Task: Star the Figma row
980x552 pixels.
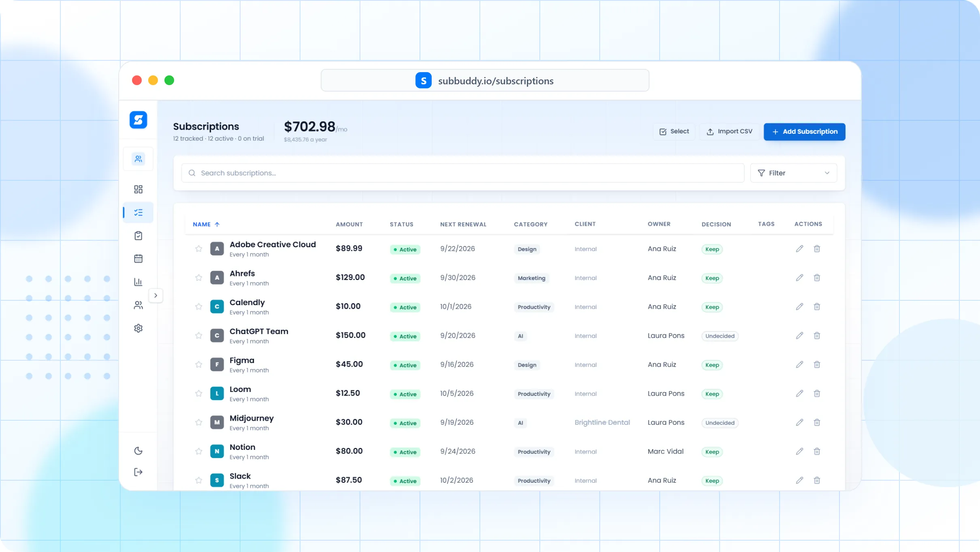Action: pos(198,365)
